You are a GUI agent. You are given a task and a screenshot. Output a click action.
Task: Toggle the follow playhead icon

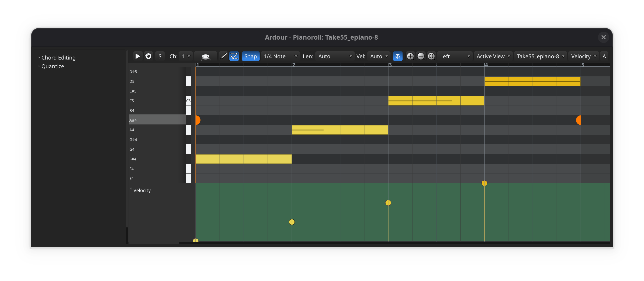pos(397,56)
